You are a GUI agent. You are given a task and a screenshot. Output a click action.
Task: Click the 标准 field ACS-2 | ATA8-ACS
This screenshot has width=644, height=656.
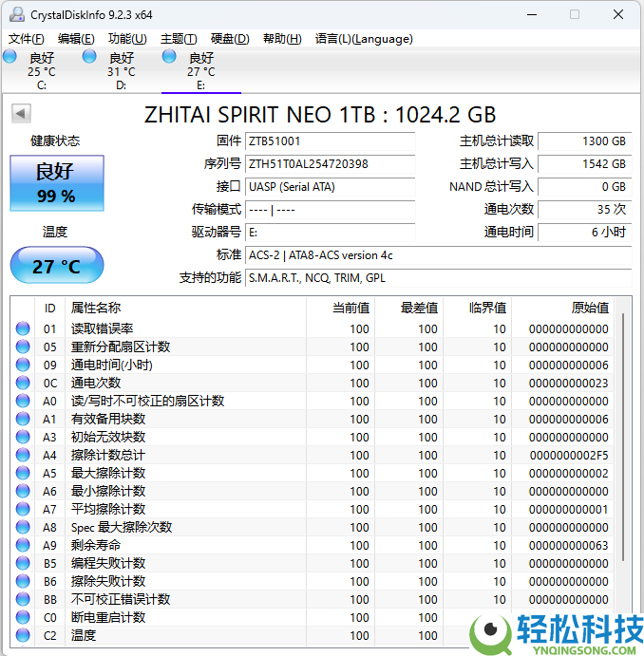point(439,255)
